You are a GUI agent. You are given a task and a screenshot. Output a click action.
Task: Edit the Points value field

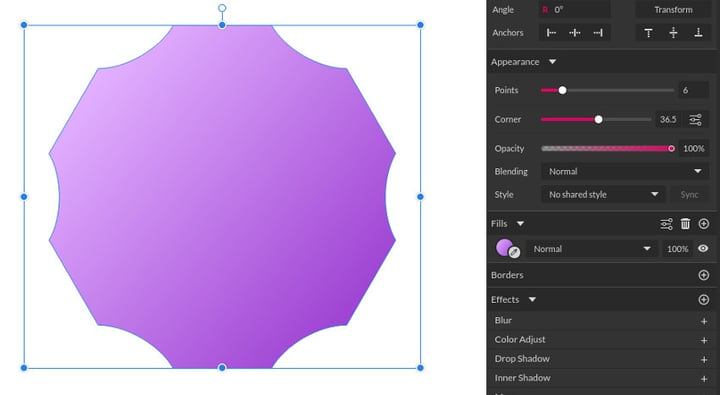[x=693, y=90]
